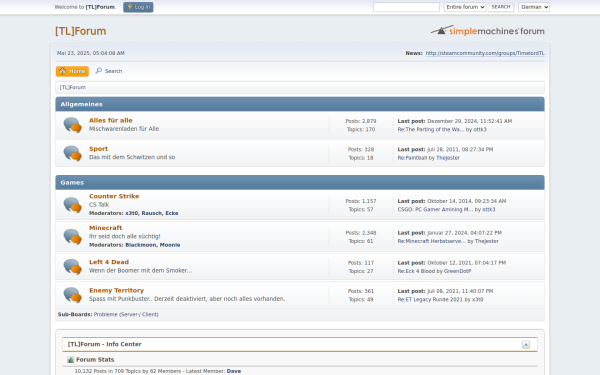600x375 pixels.
Task: Click the Alles für alle board speech-bubble icon
Action: (72, 125)
